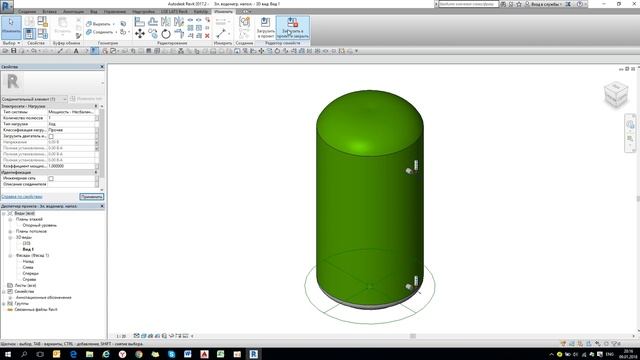The height and width of the screenshot is (360, 640).
Task: Open the Аннотации ribbon tab
Action: [73, 12]
